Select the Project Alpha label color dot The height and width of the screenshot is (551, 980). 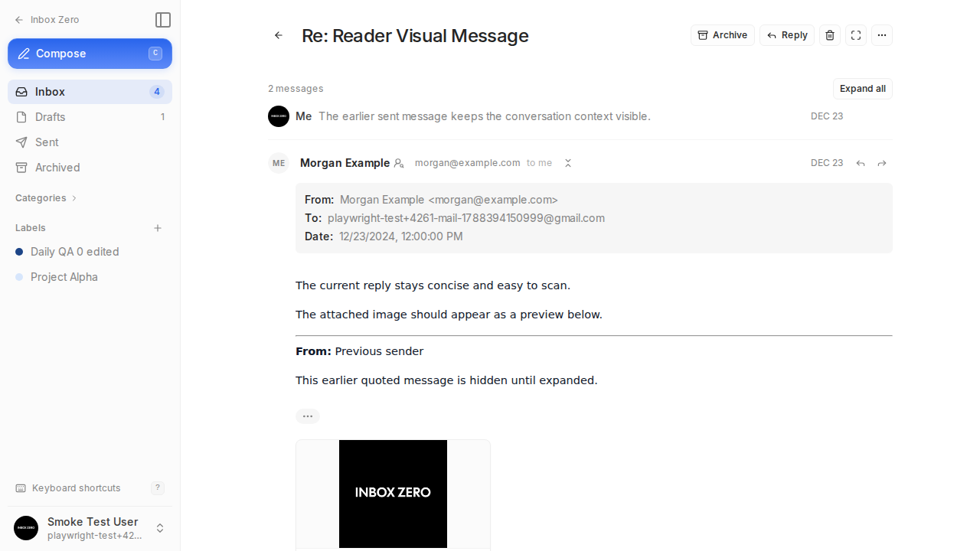pyautogui.click(x=19, y=277)
